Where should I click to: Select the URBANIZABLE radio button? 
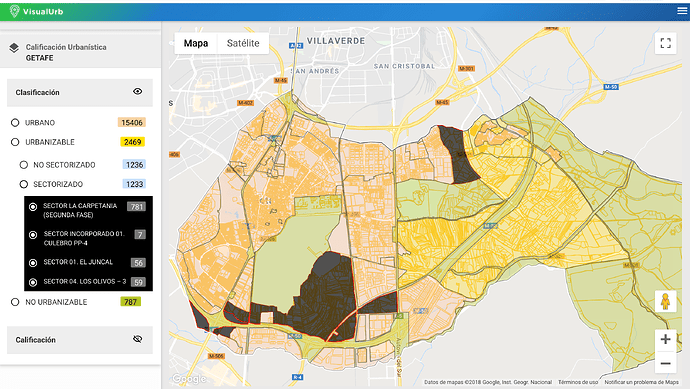click(15, 142)
